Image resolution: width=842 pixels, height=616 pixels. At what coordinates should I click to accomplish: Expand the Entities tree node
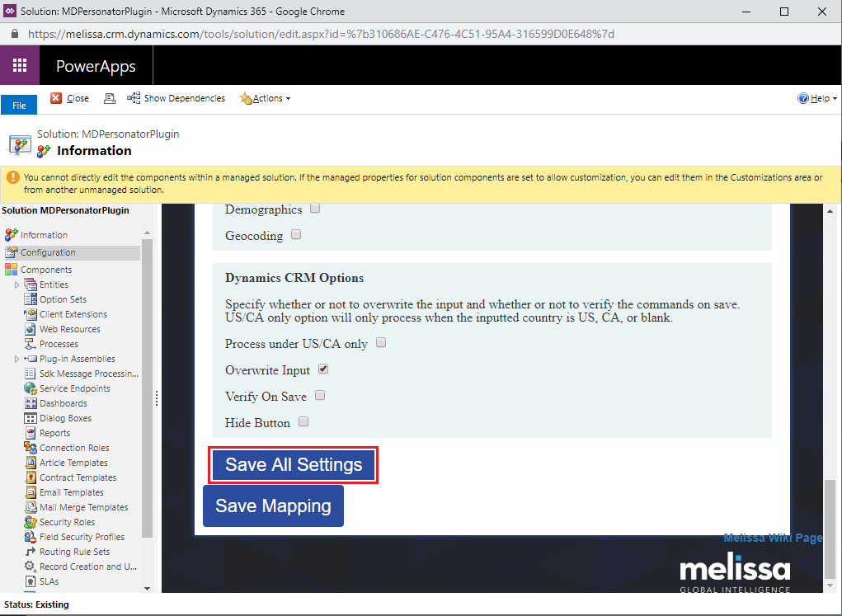click(16, 284)
